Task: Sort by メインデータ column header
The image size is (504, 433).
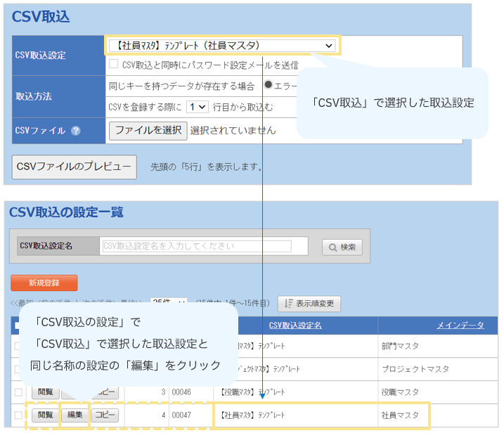Action: click(460, 325)
